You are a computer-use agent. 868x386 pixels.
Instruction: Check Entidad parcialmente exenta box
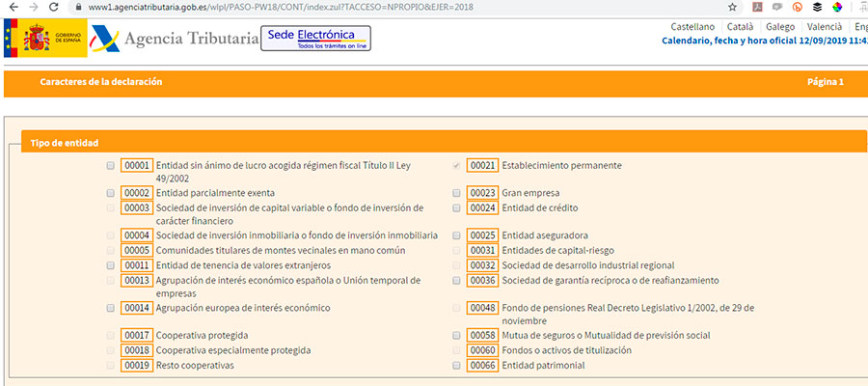pos(111,193)
